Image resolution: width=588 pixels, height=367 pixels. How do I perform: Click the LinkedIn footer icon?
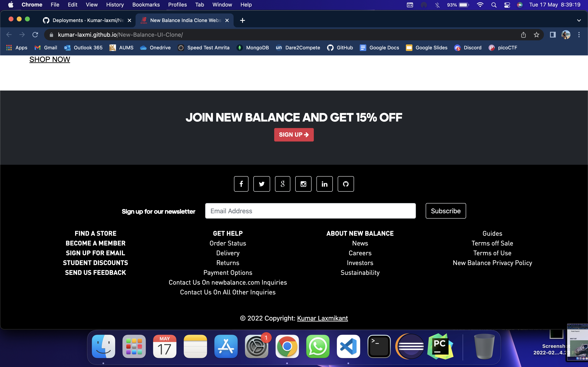pyautogui.click(x=324, y=184)
